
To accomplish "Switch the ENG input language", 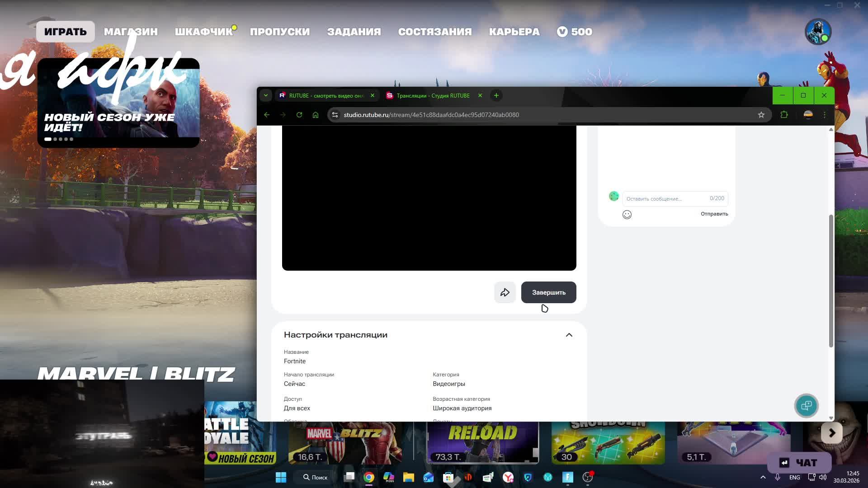I will pos(794,477).
